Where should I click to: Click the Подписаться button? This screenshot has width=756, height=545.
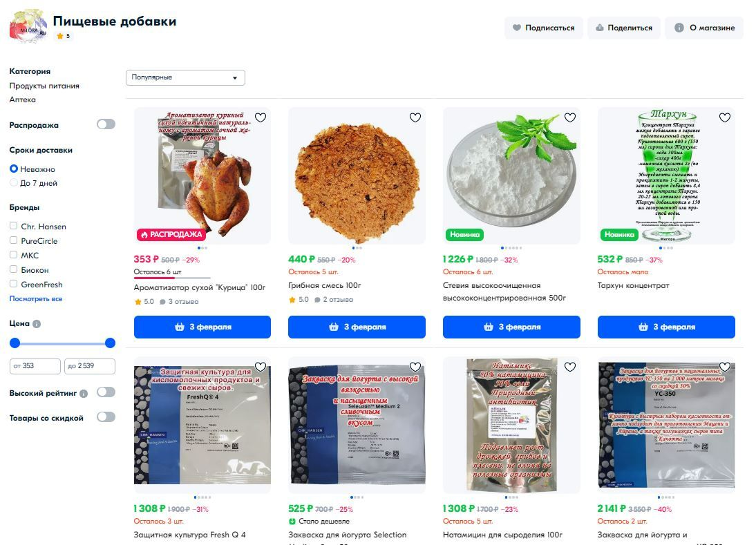(x=543, y=28)
